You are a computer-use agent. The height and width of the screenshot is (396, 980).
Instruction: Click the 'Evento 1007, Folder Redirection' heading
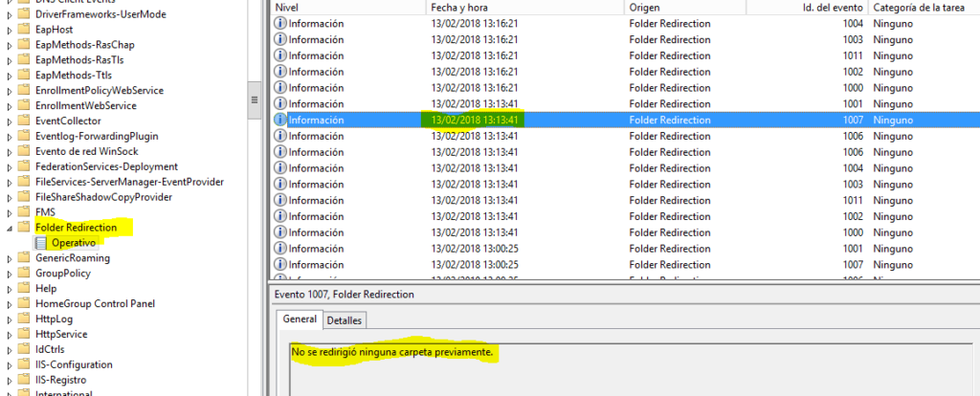tap(344, 295)
